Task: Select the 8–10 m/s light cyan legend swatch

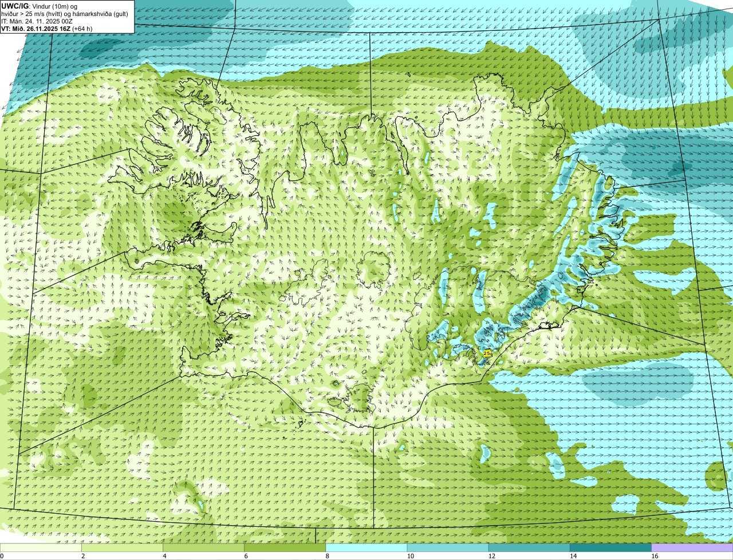Action: (x=366, y=548)
